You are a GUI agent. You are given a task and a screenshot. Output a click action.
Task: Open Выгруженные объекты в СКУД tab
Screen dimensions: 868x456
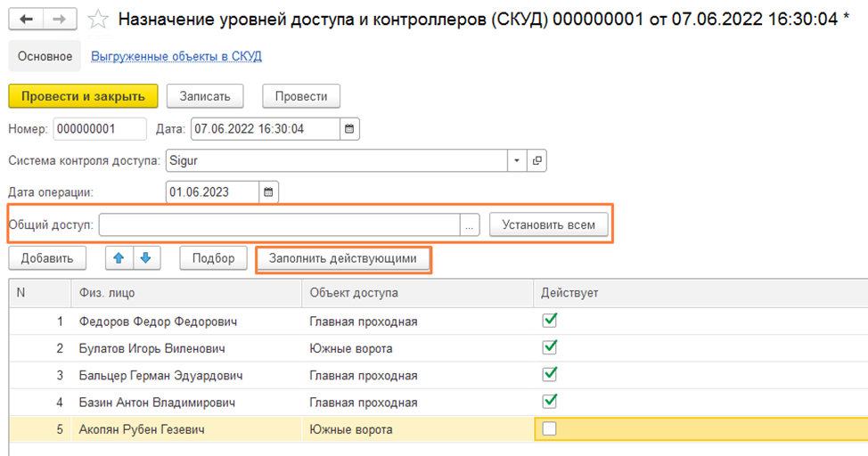point(176,56)
